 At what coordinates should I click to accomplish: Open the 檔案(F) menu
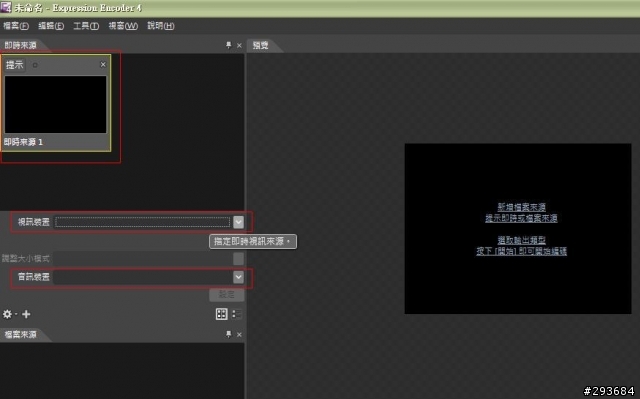coord(16,26)
